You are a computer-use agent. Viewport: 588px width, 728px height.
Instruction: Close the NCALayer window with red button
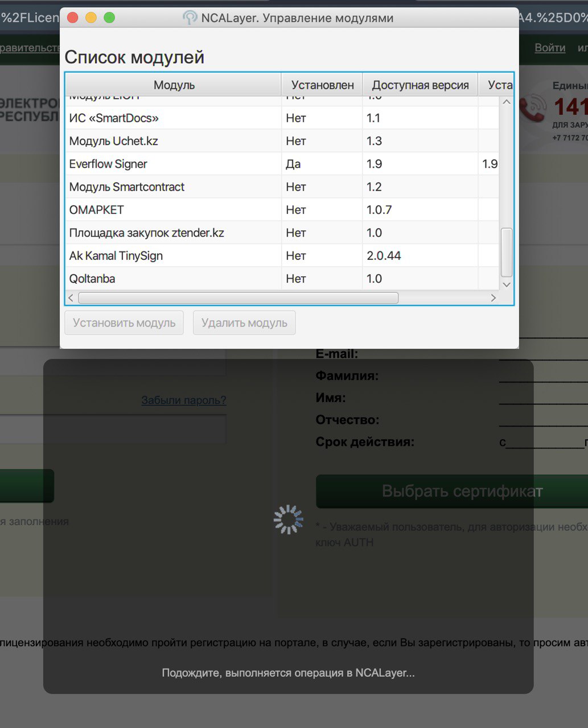pos(73,18)
